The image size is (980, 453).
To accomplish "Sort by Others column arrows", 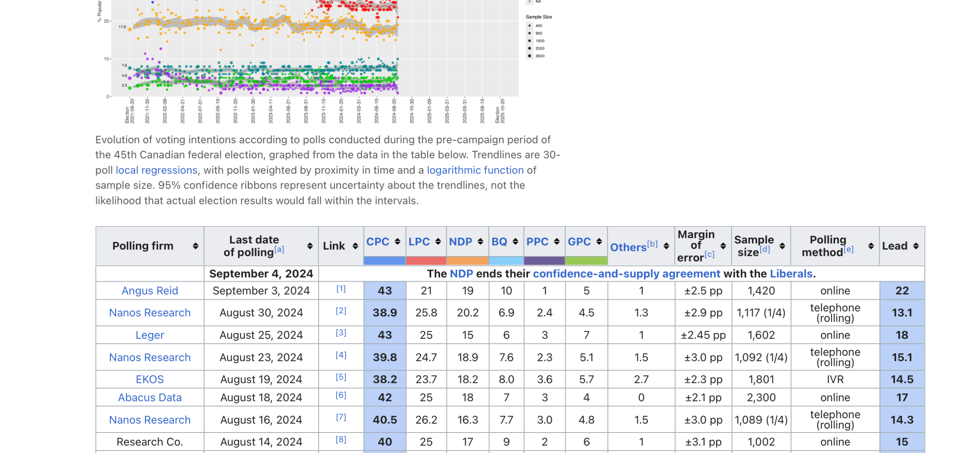I will [x=666, y=246].
